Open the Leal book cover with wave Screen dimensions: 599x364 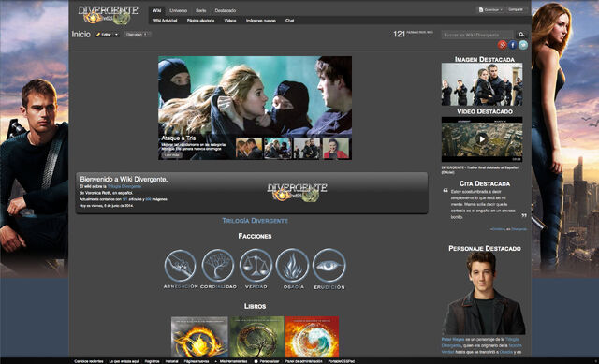(x=312, y=337)
